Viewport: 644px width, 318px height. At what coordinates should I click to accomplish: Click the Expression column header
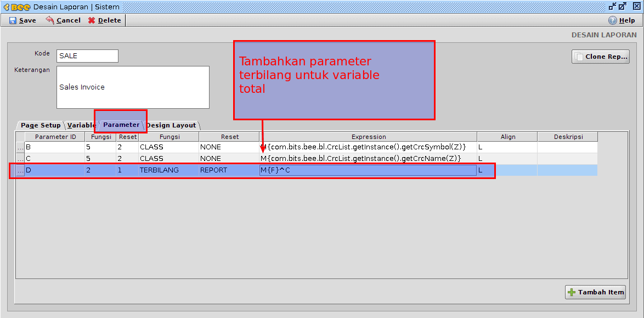(x=369, y=137)
